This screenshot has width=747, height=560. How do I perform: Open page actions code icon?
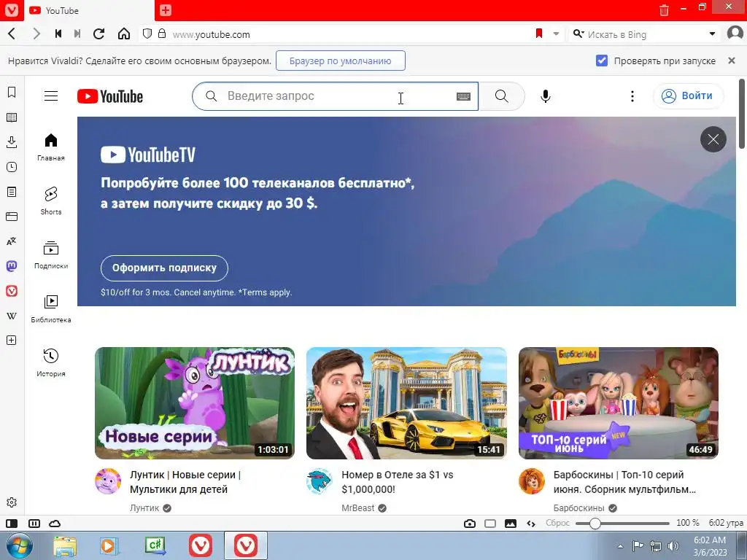click(531, 524)
